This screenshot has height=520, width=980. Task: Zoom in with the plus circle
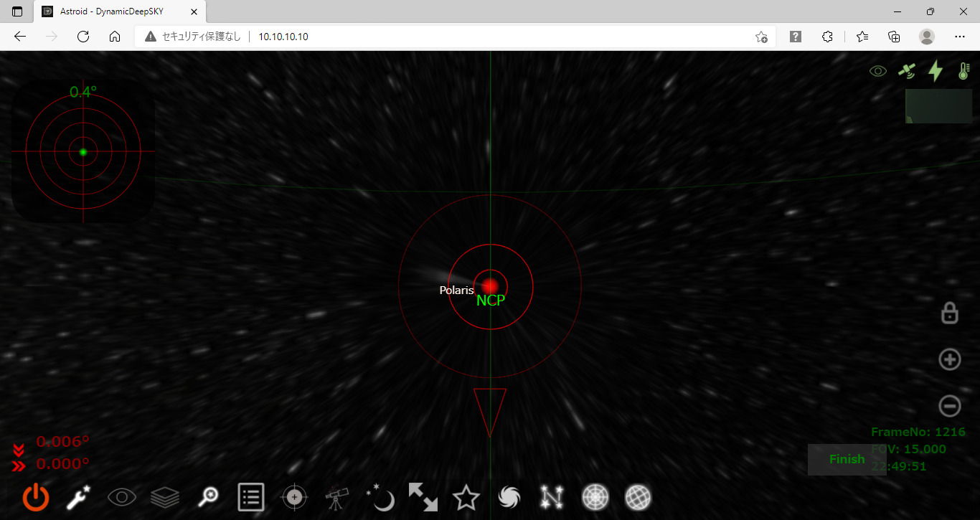click(x=950, y=359)
